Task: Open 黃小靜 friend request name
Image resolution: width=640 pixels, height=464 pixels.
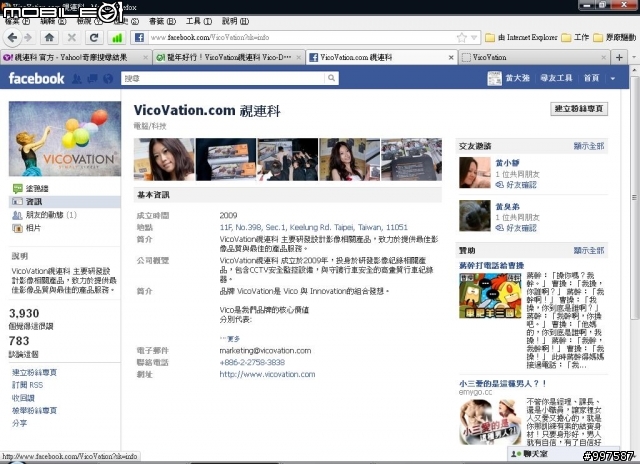Action: pos(507,163)
